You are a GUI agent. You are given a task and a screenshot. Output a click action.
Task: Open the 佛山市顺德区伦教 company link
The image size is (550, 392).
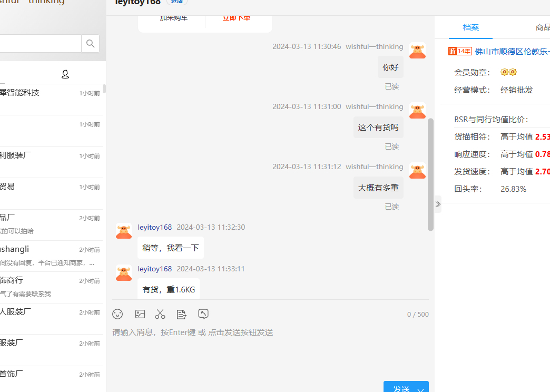coord(512,51)
